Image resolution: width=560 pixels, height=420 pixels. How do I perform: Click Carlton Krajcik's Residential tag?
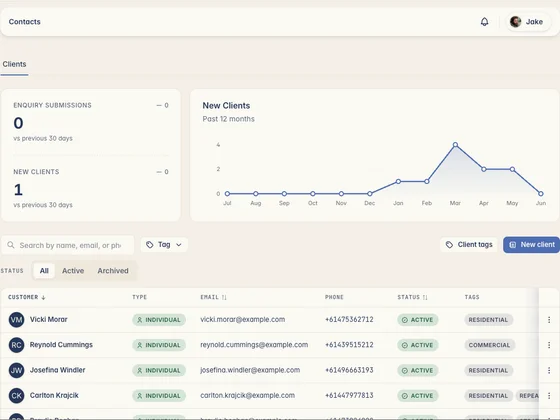(488, 396)
